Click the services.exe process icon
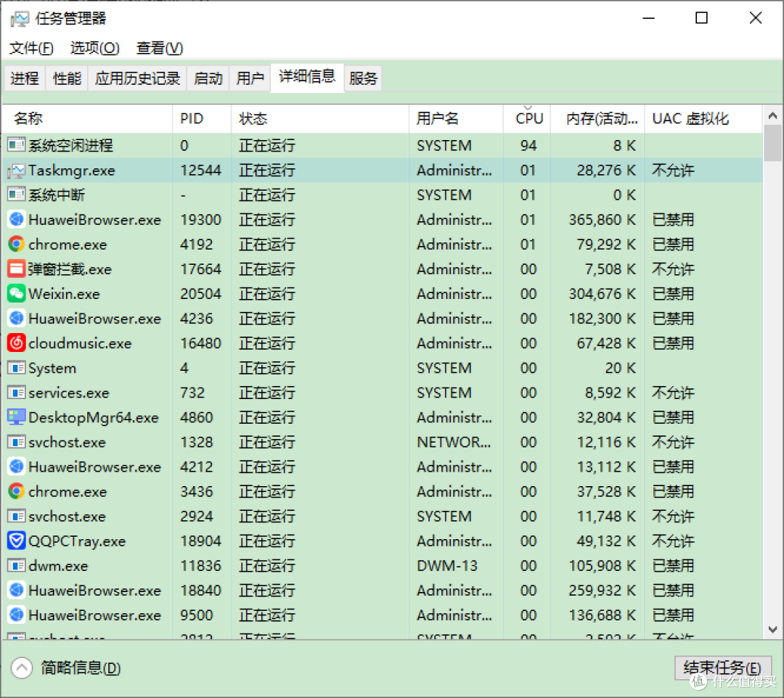 click(16, 393)
